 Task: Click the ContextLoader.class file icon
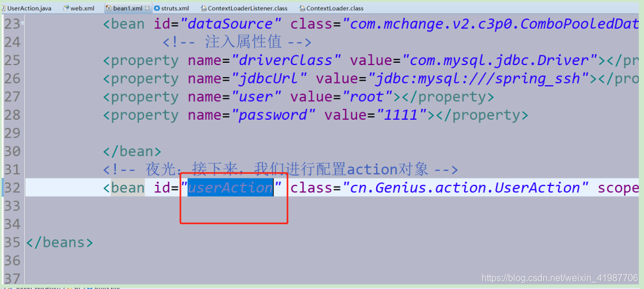(x=302, y=8)
